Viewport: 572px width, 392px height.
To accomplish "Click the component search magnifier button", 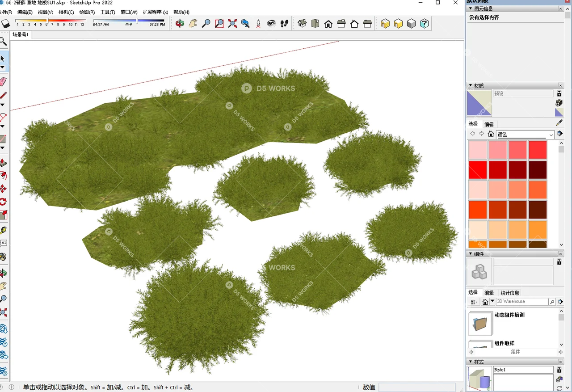I will point(552,301).
